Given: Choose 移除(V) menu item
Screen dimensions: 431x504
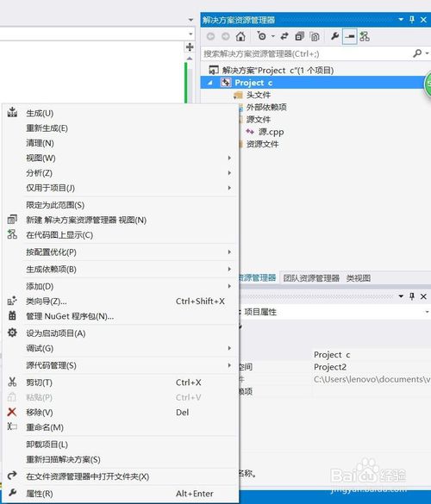Looking at the screenshot, I should click(121, 412).
